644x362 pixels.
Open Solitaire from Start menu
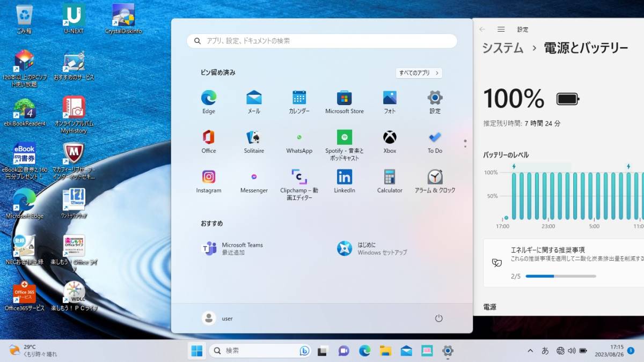[254, 142]
